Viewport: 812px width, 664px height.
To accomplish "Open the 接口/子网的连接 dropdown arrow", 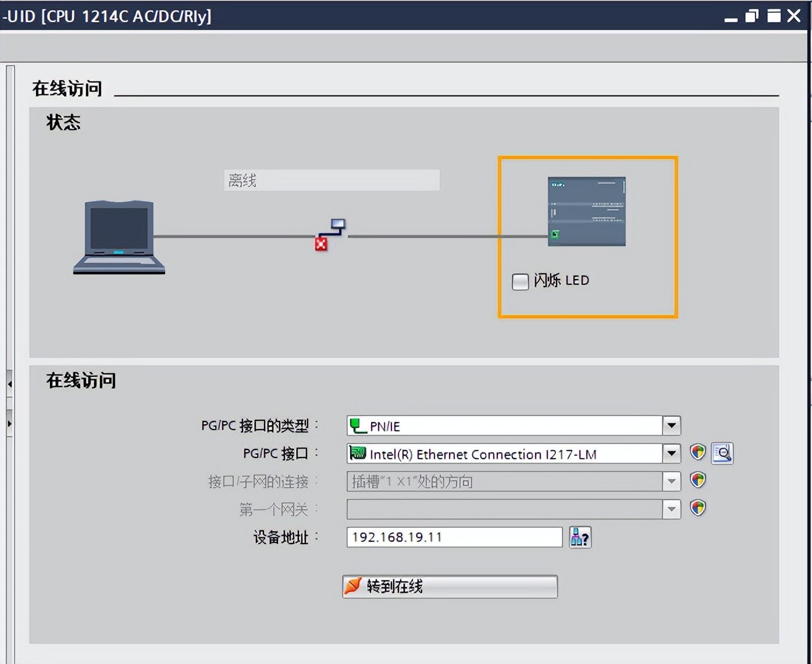I will coord(671,481).
